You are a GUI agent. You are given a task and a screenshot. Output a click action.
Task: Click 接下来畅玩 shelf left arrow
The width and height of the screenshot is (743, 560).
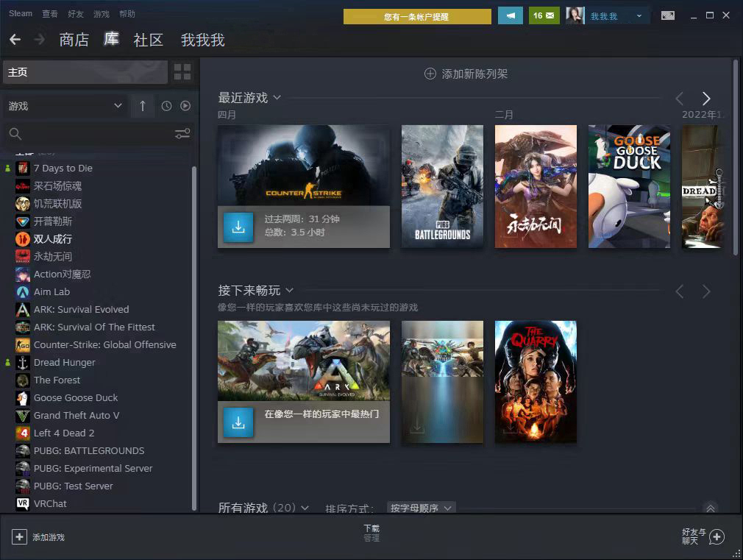point(680,291)
